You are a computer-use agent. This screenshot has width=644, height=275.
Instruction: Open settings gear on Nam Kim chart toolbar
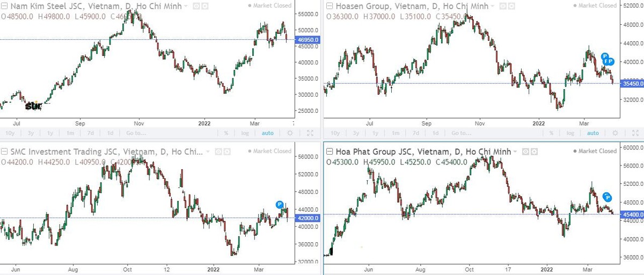pyautogui.click(x=290, y=133)
